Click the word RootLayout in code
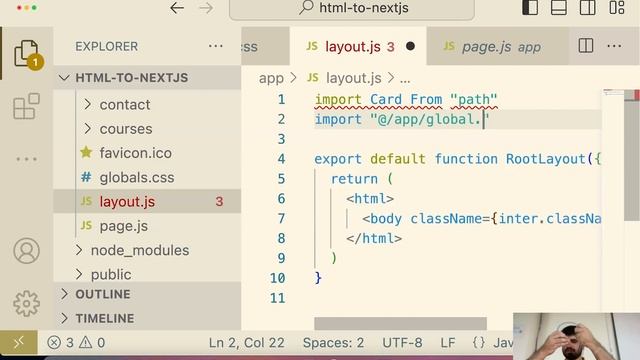This screenshot has width=640, height=360. [546, 159]
